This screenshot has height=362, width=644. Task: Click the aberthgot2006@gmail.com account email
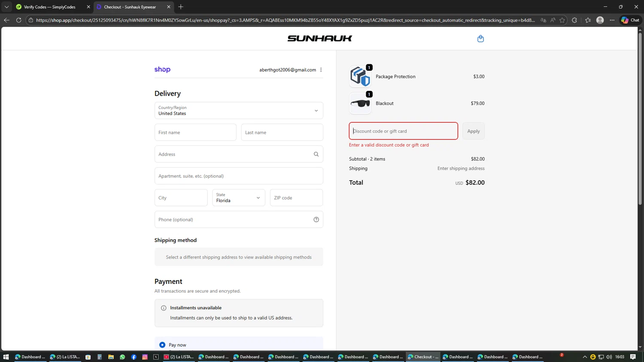pyautogui.click(x=288, y=70)
